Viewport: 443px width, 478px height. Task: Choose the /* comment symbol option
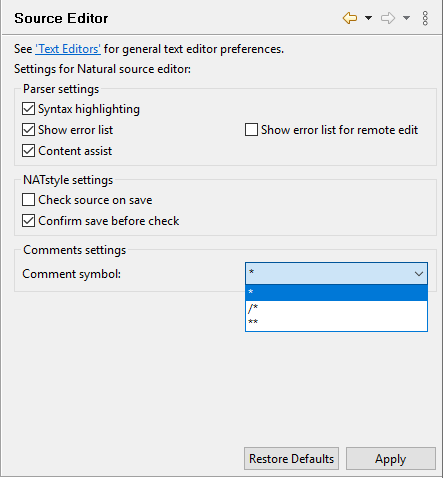point(336,308)
